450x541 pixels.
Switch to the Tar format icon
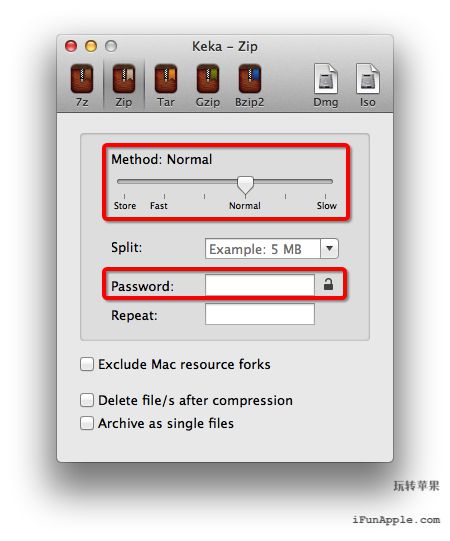pyautogui.click(x=166, y=86)
